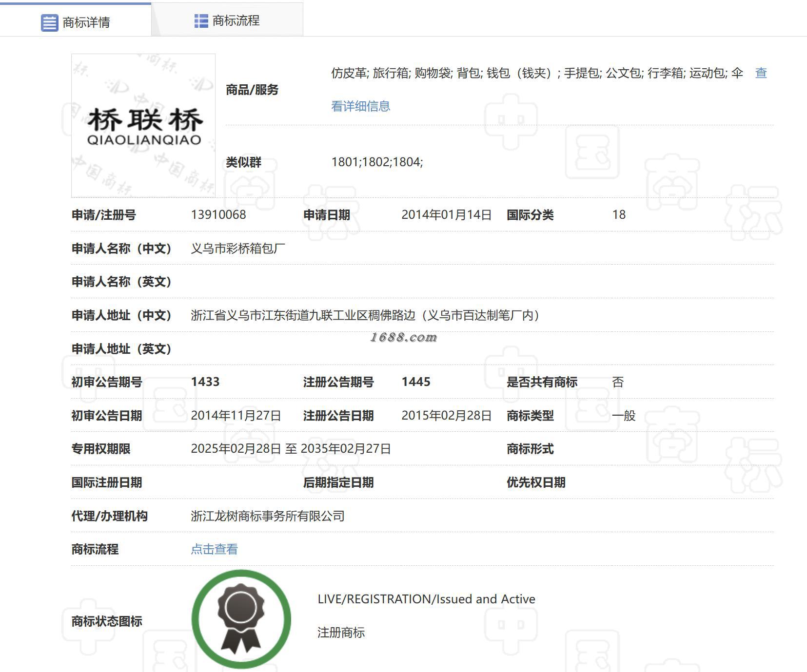Select international class value 18
The image size is (807, 672).
pyautogui.click(x=619, y=215)
